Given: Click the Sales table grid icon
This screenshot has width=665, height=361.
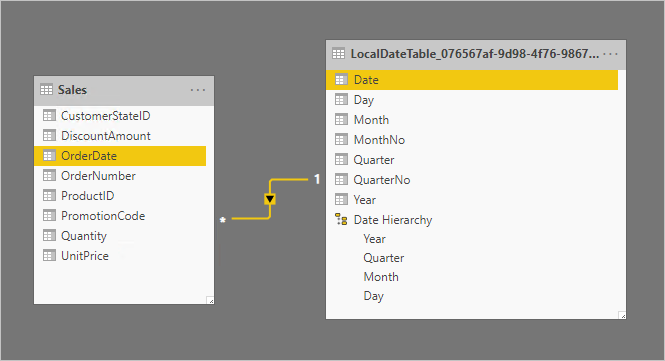Looking at the screenshot, I should click(x=46, y=90).
